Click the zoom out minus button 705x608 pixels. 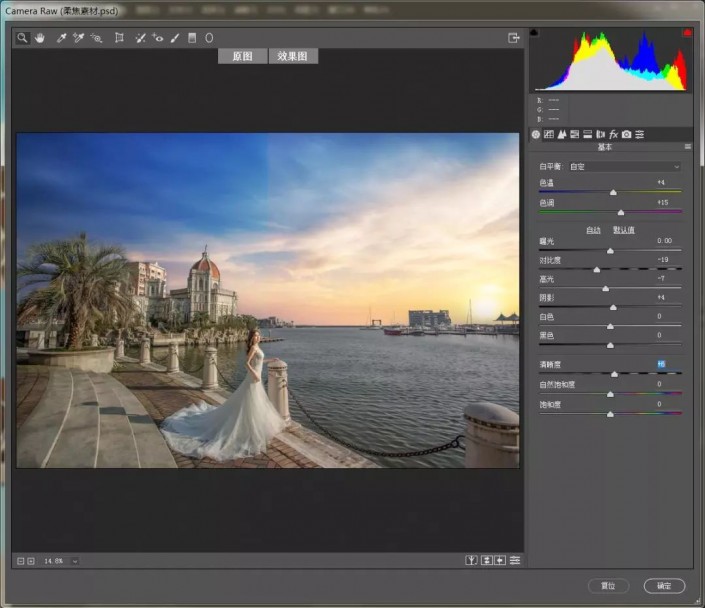[x=20, y=561]
